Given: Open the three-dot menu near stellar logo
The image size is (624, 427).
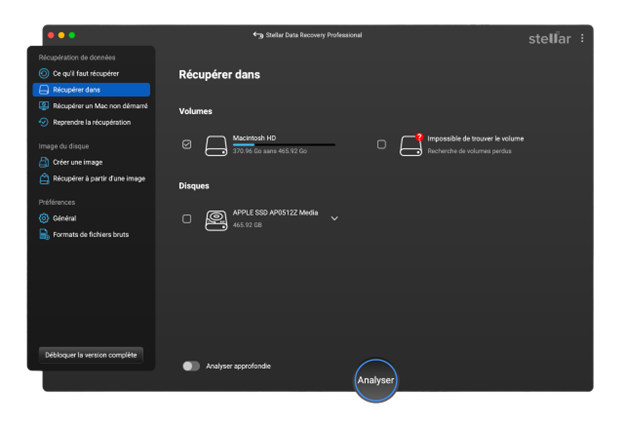Looking at the screenshot, I should (582, 38).
